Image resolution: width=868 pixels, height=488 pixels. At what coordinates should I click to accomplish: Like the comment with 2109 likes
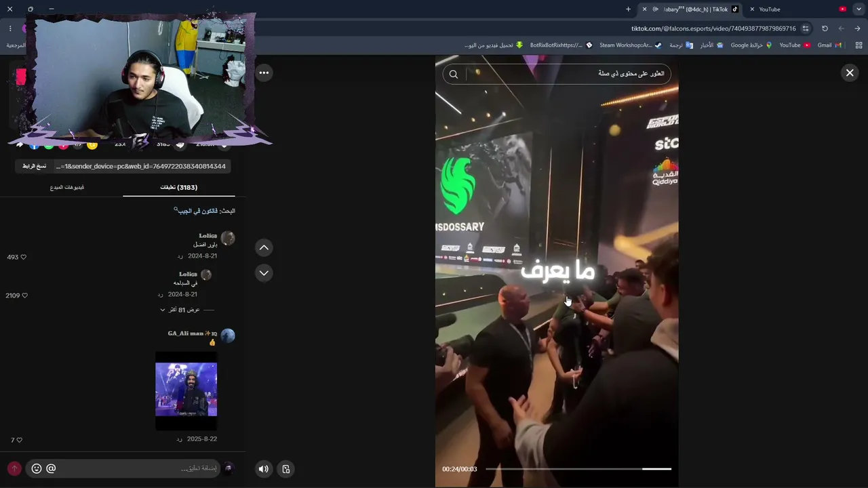tap(24, 296)
